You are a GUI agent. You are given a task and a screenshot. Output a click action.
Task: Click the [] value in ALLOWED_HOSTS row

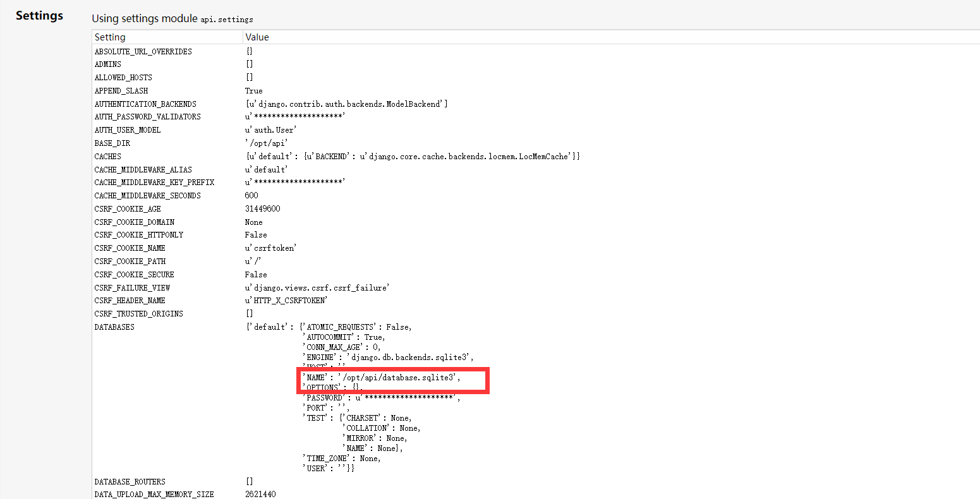(250, 78)
